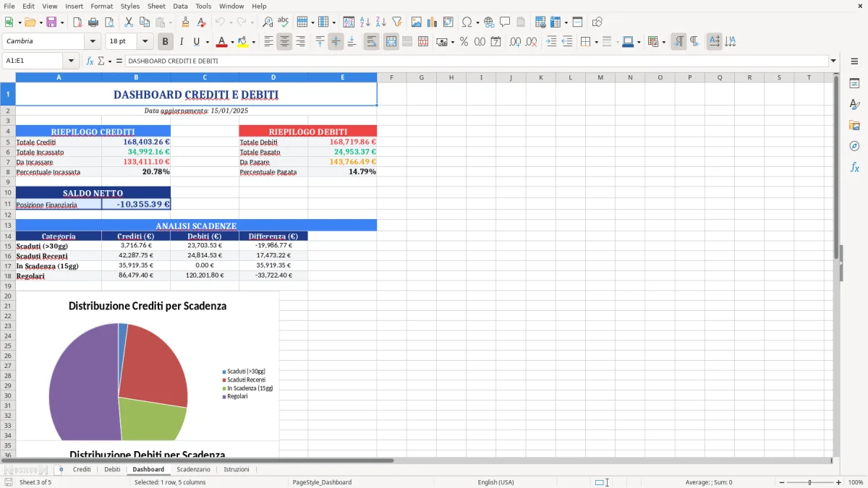Open the Gallery from the sidebar
Screen dimensions: 868x488
tap(855, 124)
